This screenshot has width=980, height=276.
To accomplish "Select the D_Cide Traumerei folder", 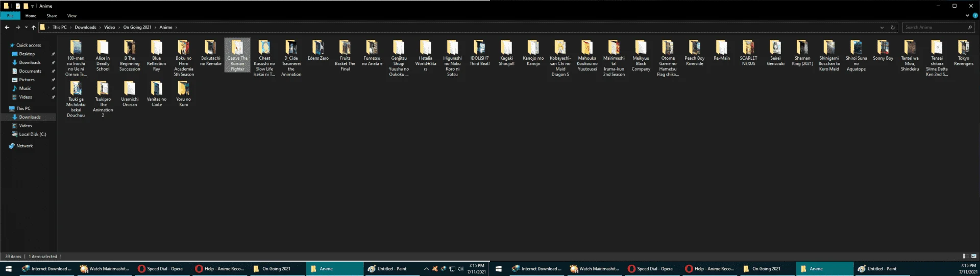I will tap(291, 58).
